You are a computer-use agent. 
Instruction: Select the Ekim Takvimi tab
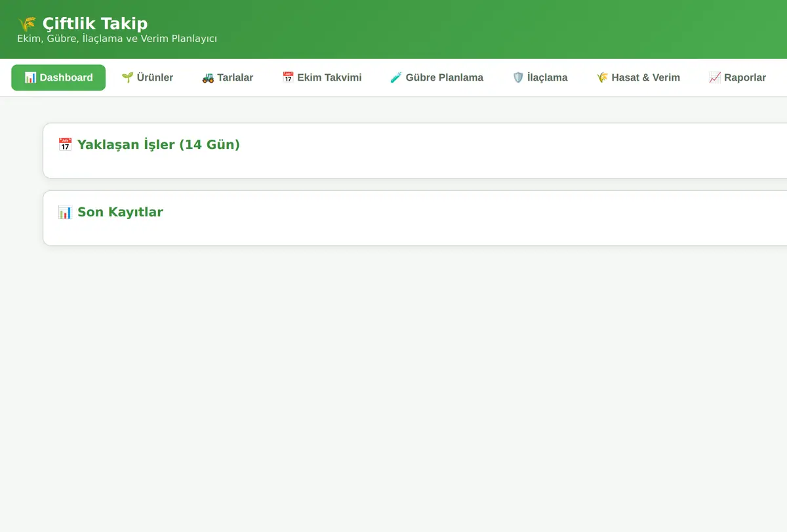[321, 77]
